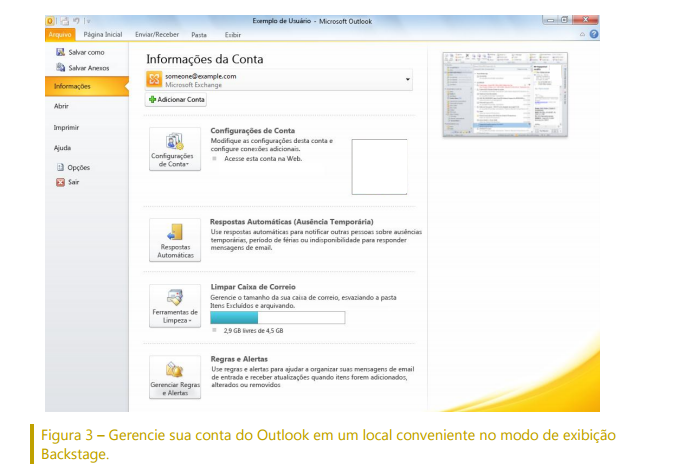Expand Ferramentas de Limpeza dropdown
This screenshot has width=687, height=466.
coord(175,305)
